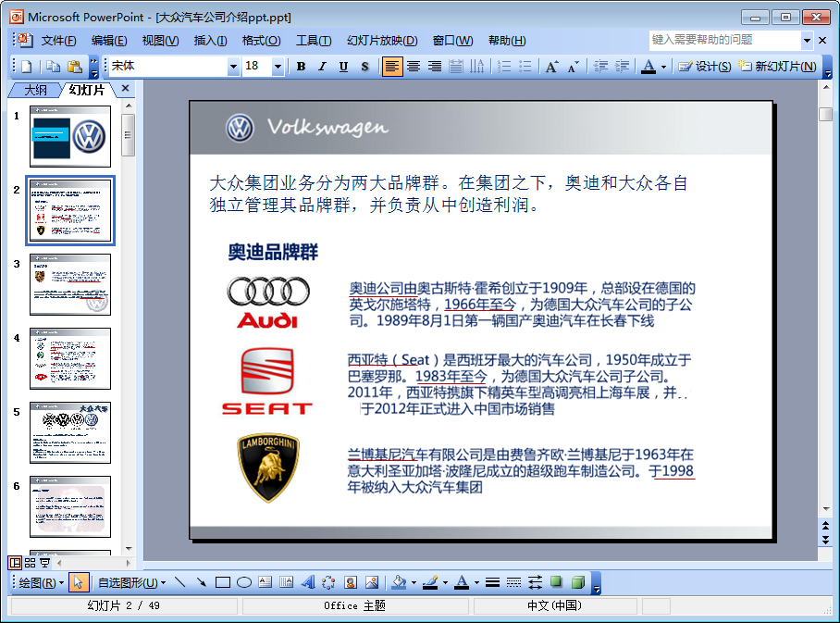Click 新幻灯片(N) to add a slide
This screenshot has height=623, width=840.
777,67
